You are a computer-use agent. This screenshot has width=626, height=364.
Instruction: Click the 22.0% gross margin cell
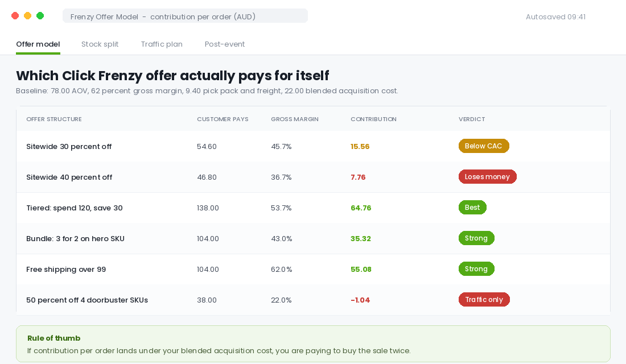282,300
